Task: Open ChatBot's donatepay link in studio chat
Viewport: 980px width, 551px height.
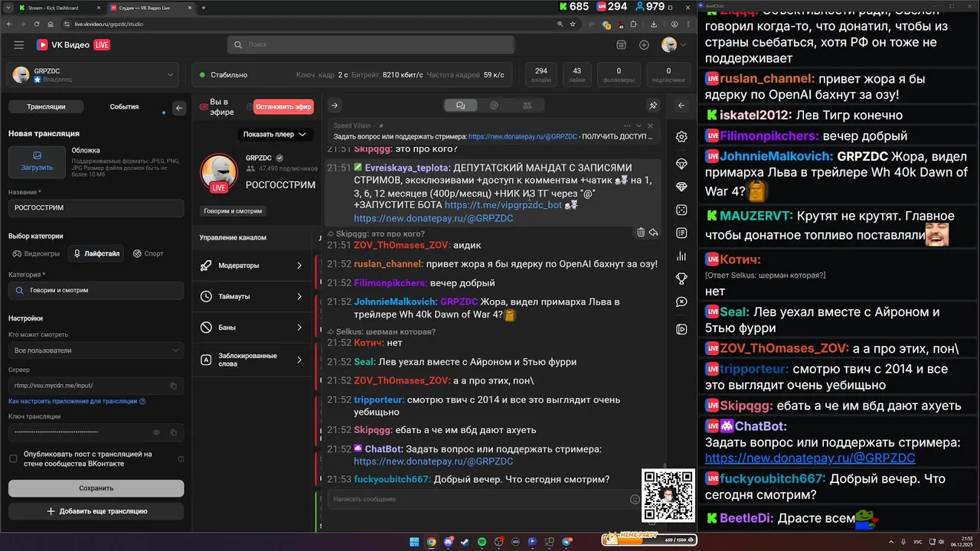Action: pyautogui.click(x=433, y=461)
